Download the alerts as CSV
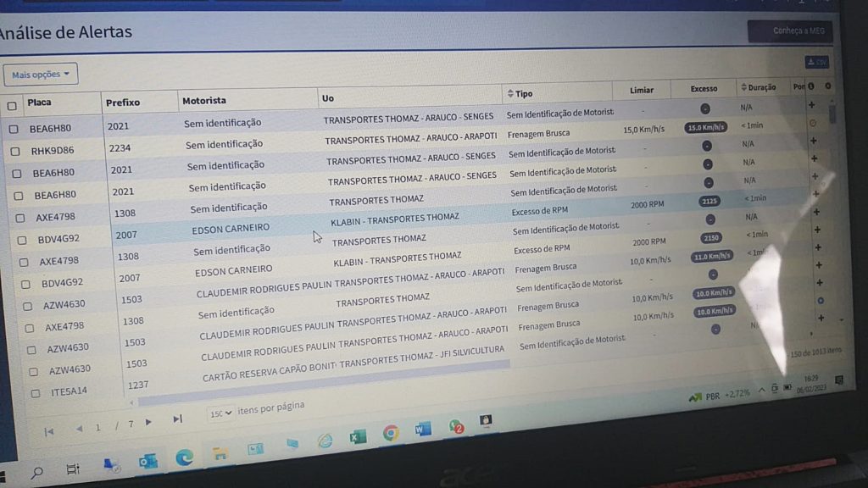 pyautogui.click(x=817, y=63)
